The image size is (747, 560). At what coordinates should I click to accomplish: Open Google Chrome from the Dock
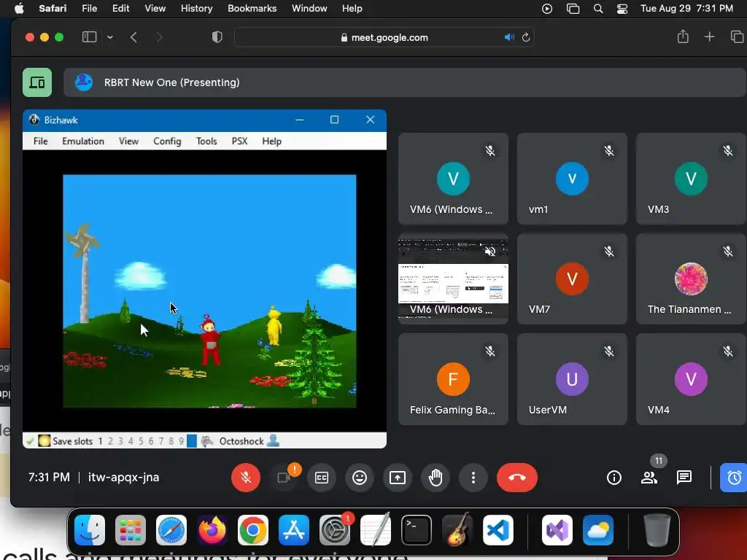[x=253, y=530]
